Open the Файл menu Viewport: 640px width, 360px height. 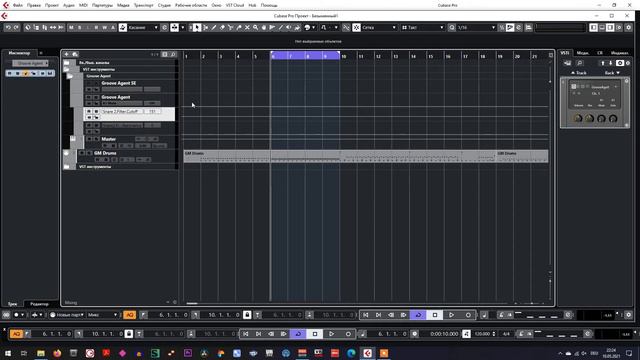[17, 5]
